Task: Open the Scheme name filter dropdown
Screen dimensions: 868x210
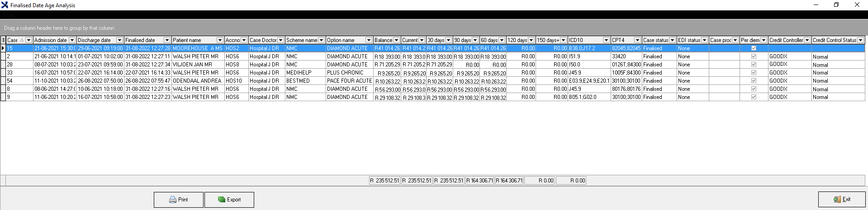Action: tap(321, 40)
